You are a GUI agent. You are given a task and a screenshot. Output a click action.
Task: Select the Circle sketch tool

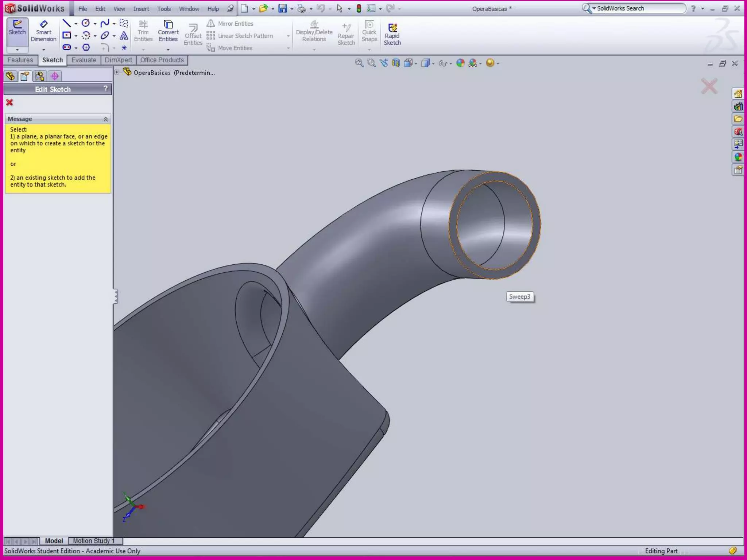click(x=86, y=24)
